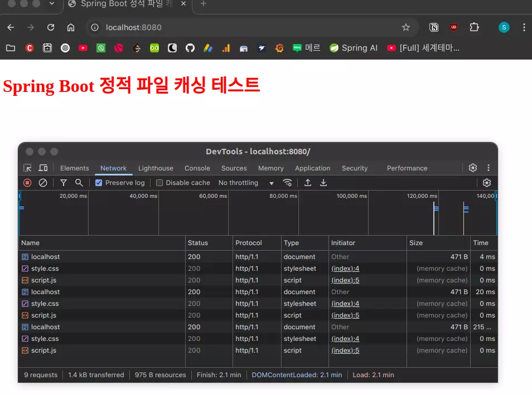Select the localhost request taking 20 ms

(258, 292)
